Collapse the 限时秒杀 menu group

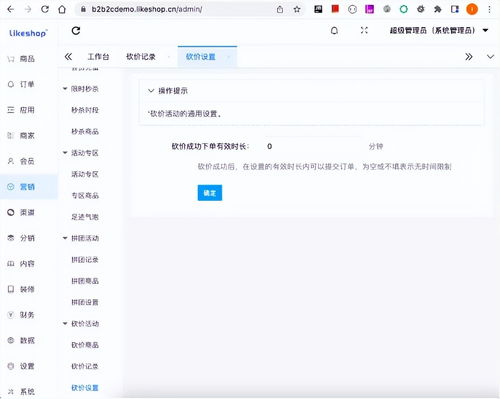[65, 89]
